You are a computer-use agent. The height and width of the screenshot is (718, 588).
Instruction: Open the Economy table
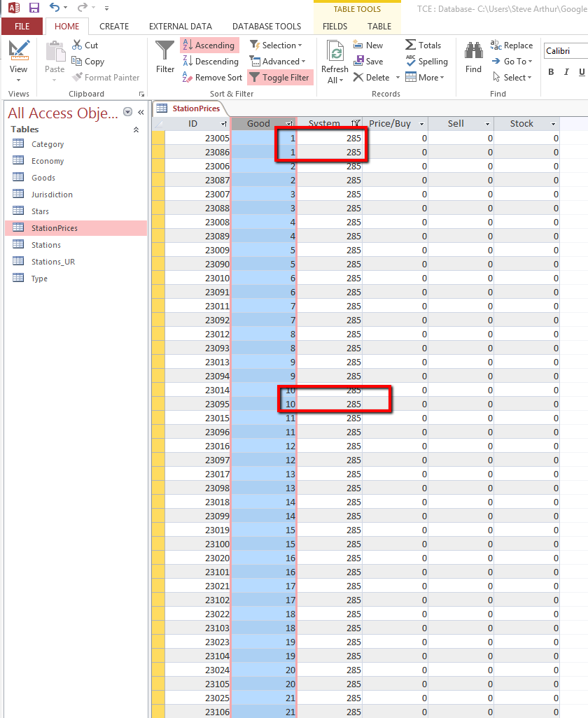pyautogui.click(x=76, y=161)
